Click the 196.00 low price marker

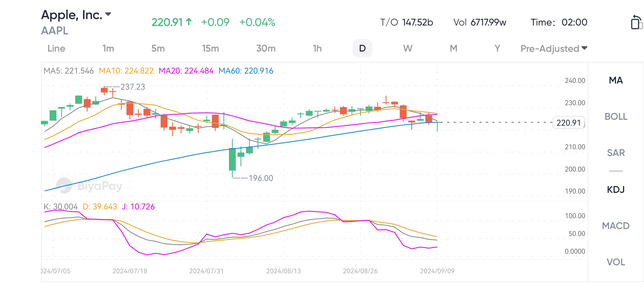[x=261, y=178]
